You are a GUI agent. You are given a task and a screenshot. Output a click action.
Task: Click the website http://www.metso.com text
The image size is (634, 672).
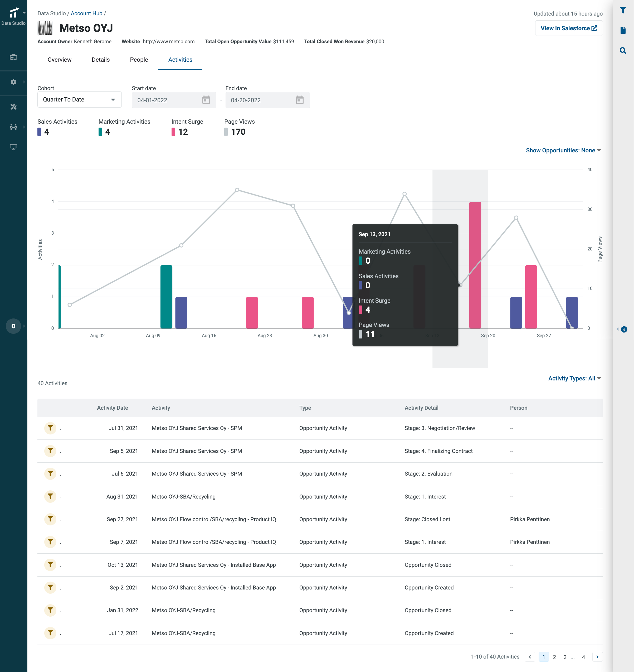point(169,42)
